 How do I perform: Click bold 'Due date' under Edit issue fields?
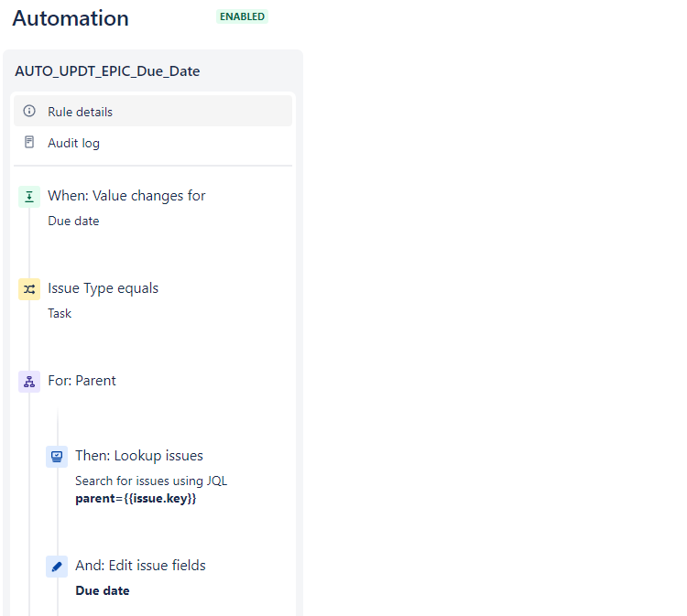tap(103, 590)
